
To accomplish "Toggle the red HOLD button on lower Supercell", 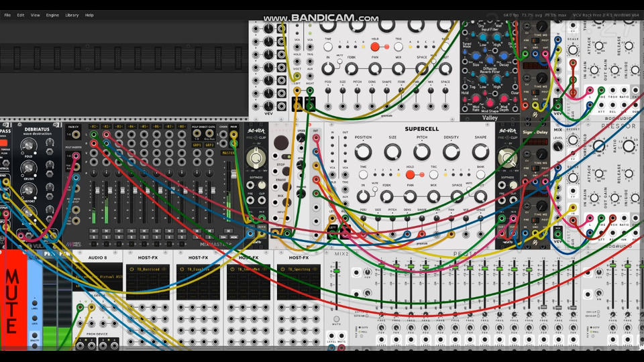I will coord(410,174).
